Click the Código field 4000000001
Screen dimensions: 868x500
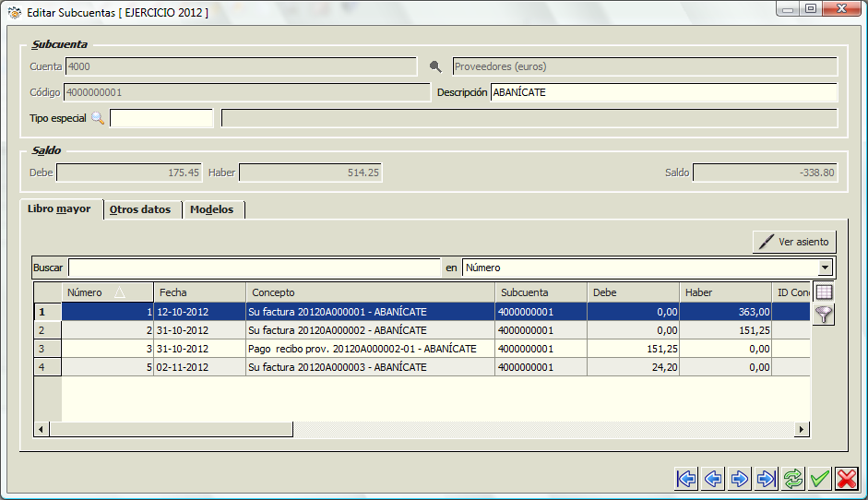247,92
